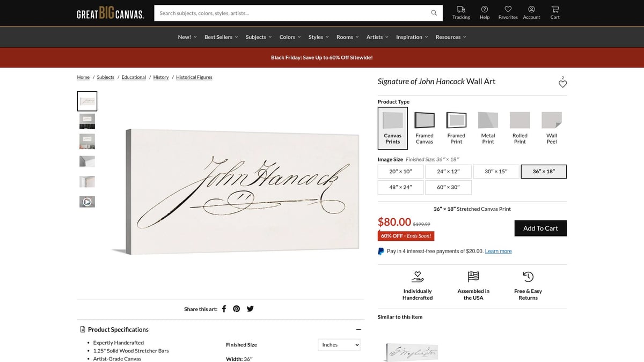644x362 pixels.
Task: Open the Best Sellers menu
Action: click(221, 37)
